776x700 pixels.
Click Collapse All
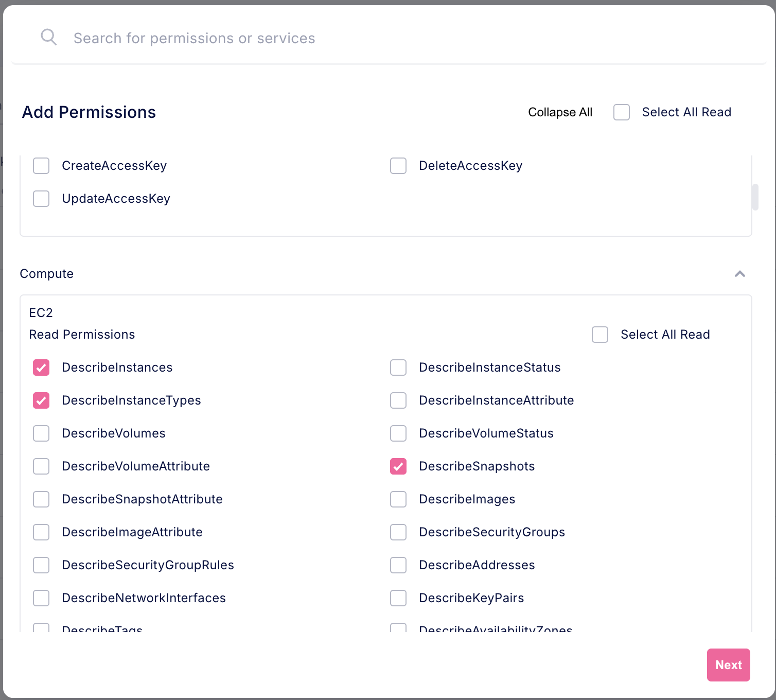pyautogui.click(x=560, y=112)
